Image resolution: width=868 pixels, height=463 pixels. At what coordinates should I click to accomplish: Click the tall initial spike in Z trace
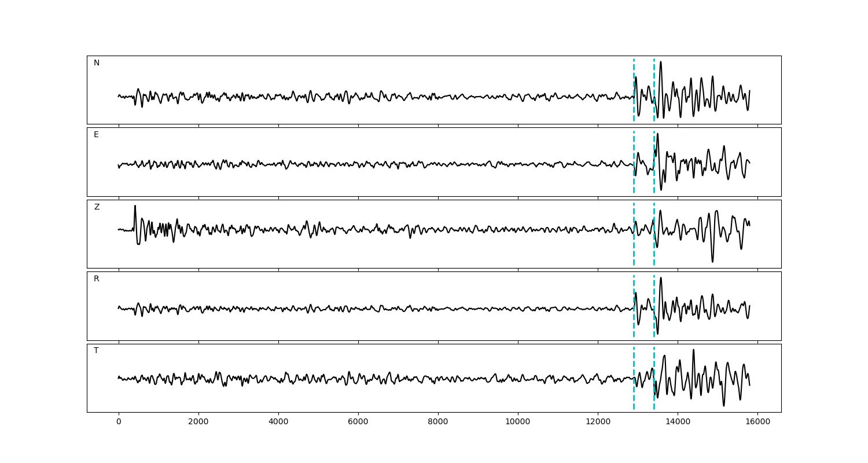[135, 207]
